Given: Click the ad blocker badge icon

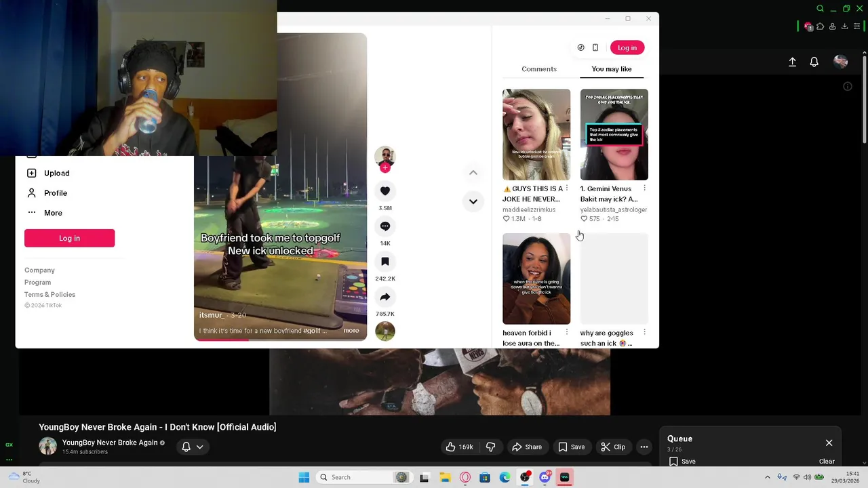Looking at the screenshot, I should tap(808, 26).
